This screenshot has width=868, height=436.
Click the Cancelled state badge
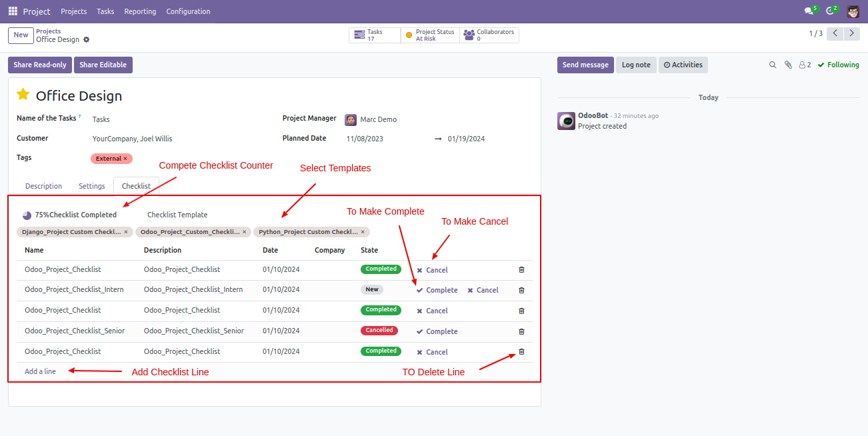click(x=379, y=330)
